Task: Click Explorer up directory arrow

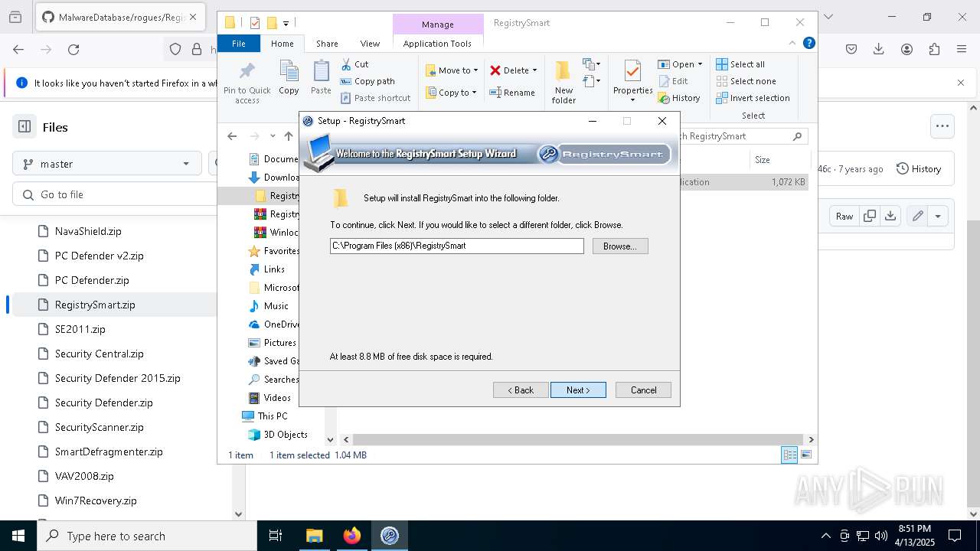Action: 288,136
